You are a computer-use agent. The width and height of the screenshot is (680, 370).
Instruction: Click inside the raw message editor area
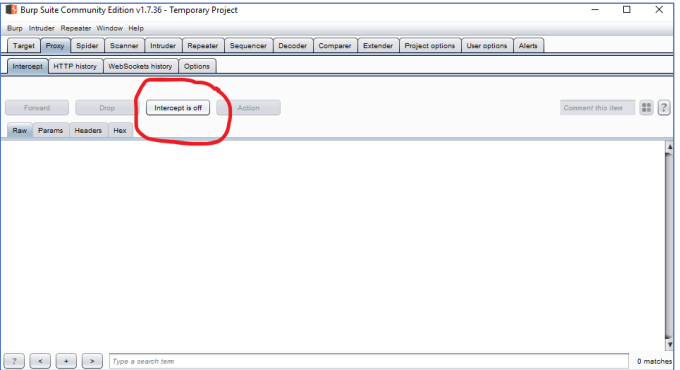(333, 245)
